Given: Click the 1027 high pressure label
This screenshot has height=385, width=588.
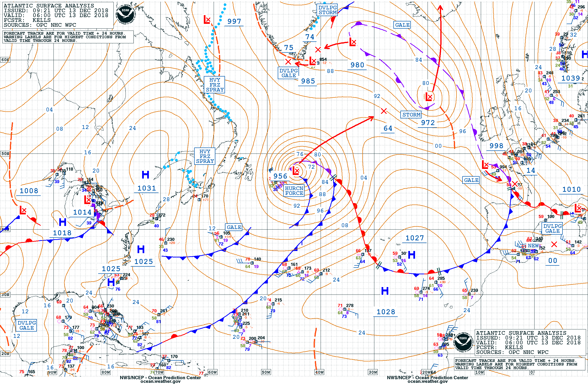Looking at the screenshot, I should (415, 238).
